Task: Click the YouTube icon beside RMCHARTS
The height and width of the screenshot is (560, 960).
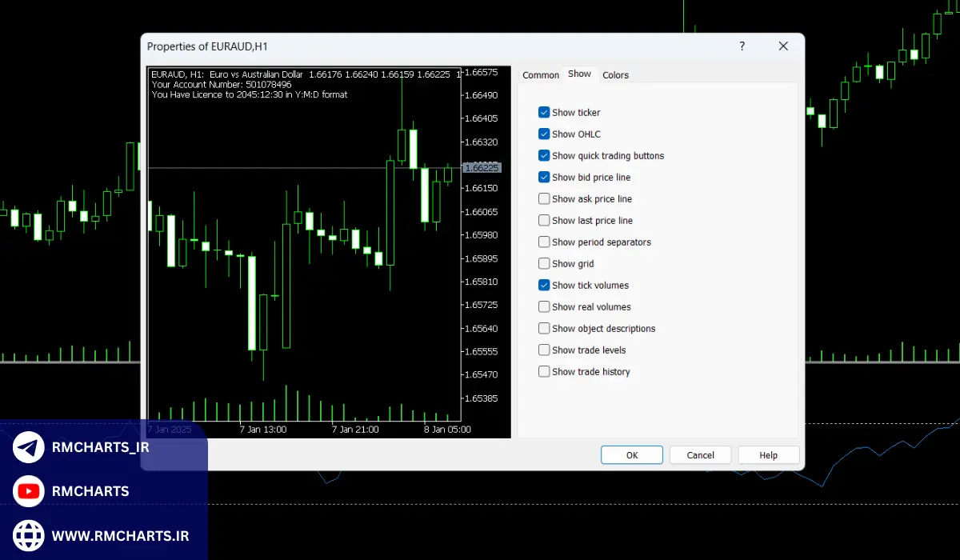Action: [x=29, y=491]
